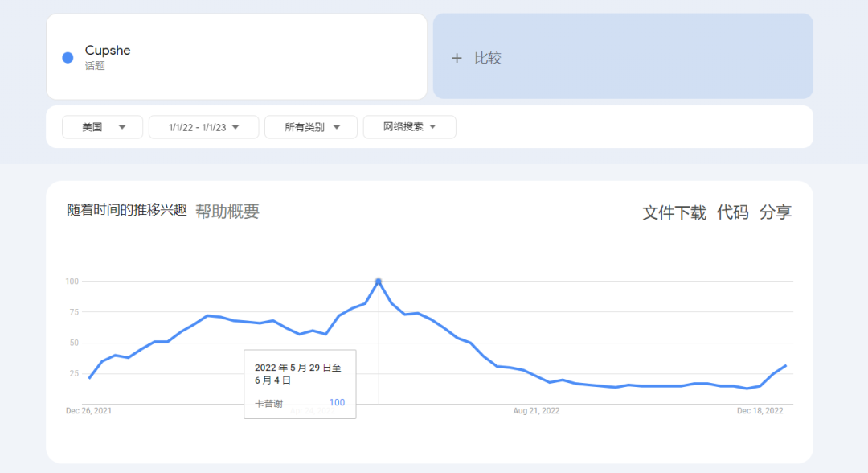The image size is (868, 473).
Task: Click the Dec 18, 2022 axis label
Action: click(759, 411)
